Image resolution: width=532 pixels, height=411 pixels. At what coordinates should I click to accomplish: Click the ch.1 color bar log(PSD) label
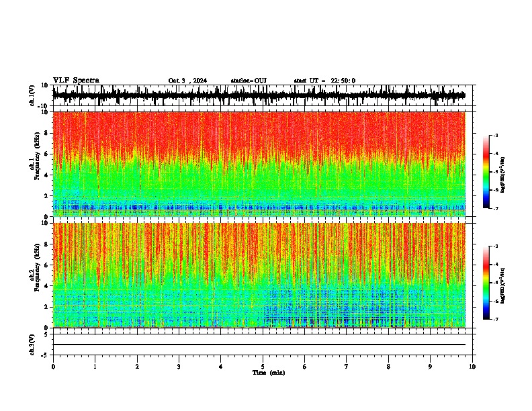(x=503, y=175)
